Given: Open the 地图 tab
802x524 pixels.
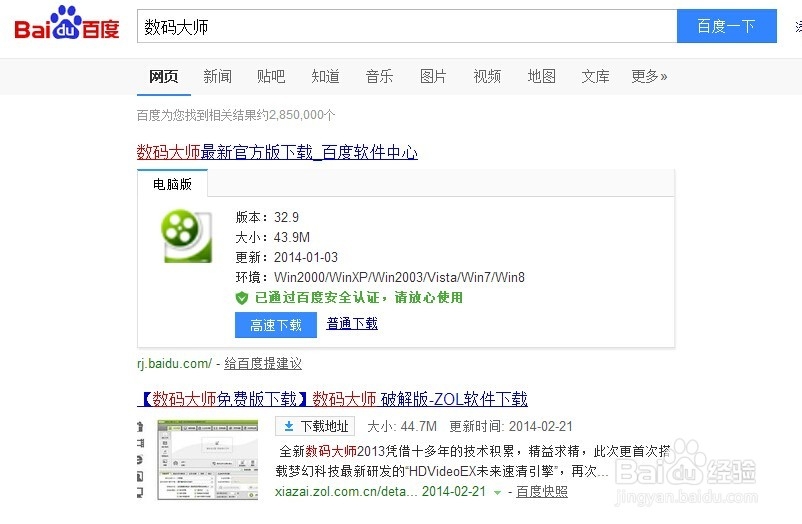Looking at the screenshot, I should pos(542,77).
